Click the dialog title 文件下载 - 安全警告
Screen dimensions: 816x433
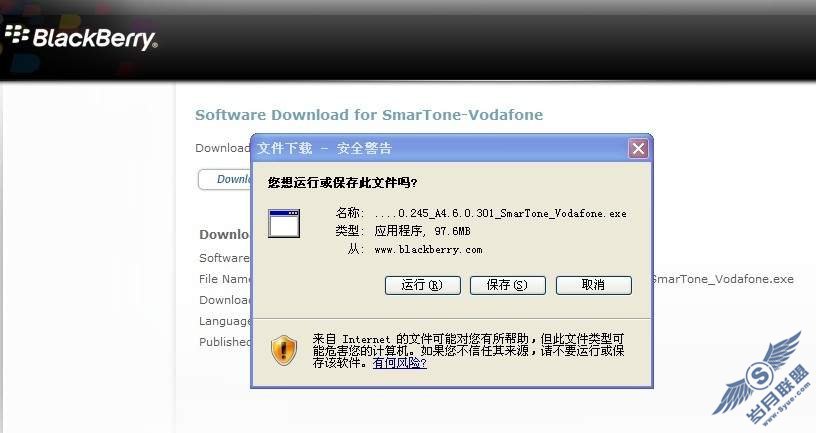(x=324, y=148)
